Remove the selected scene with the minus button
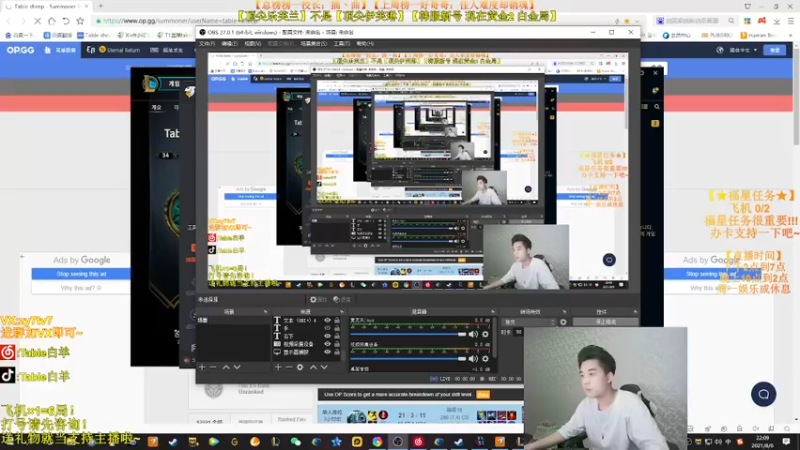This screenshot has height=450, width=800. click(213, 367)
